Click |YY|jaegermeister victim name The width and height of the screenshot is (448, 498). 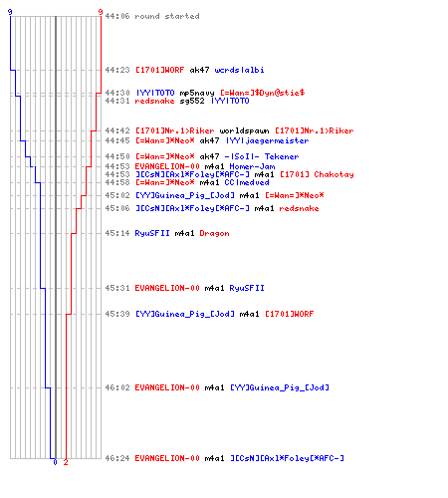268,140
